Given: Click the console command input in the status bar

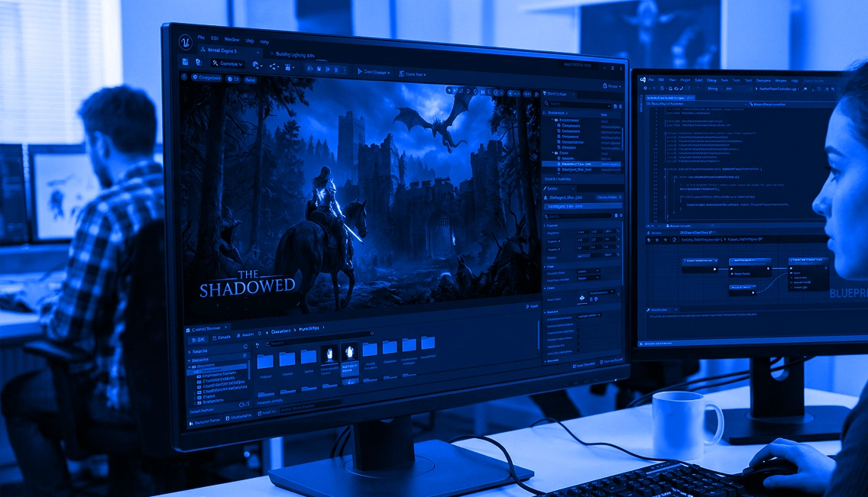Looking at the screenshot, I should point(310,406).
